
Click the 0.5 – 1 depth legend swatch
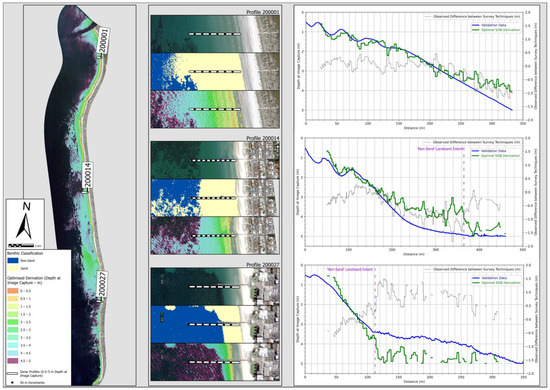13,298
